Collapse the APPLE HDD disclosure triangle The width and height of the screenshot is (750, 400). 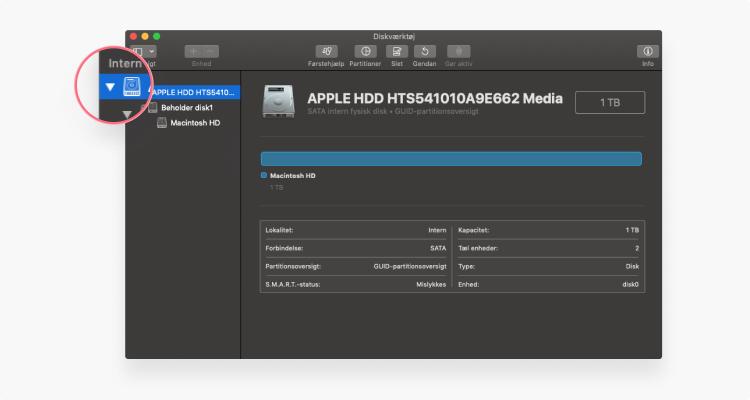point(110,87)
